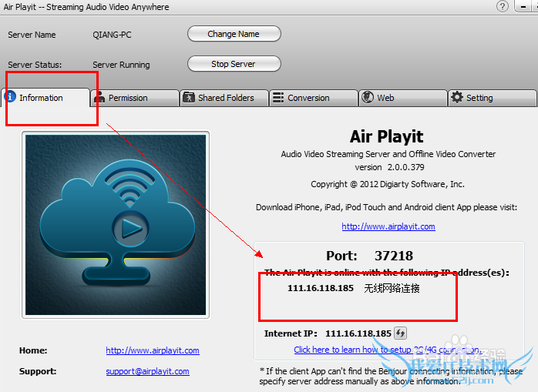Open the help question mark icon

pos(503,6)
